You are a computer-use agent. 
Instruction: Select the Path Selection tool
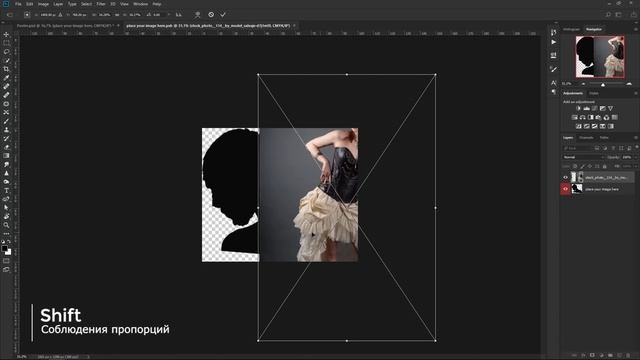[x=6, y=207]
